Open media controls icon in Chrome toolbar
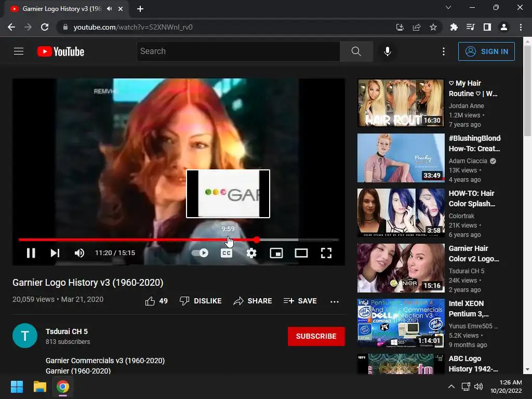Image resolution: width=532 pixels, height=399 pixels. (470, 27)
